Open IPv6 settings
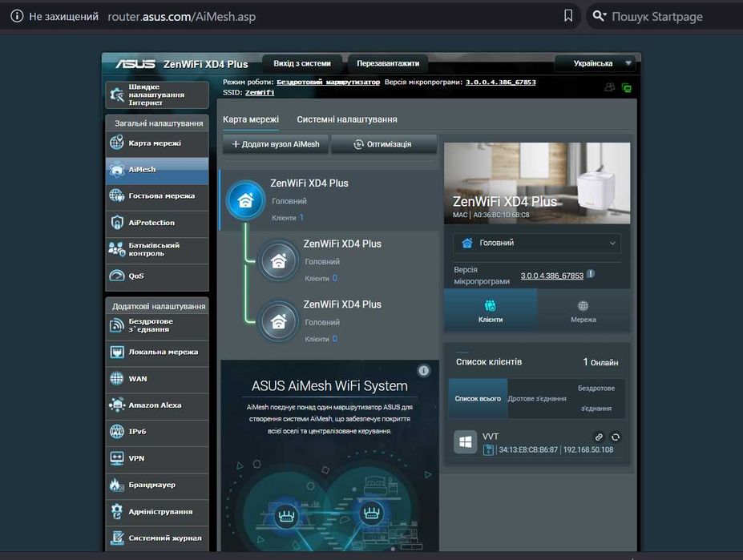This screenshot has height=560, width=743. click(157, 432)
